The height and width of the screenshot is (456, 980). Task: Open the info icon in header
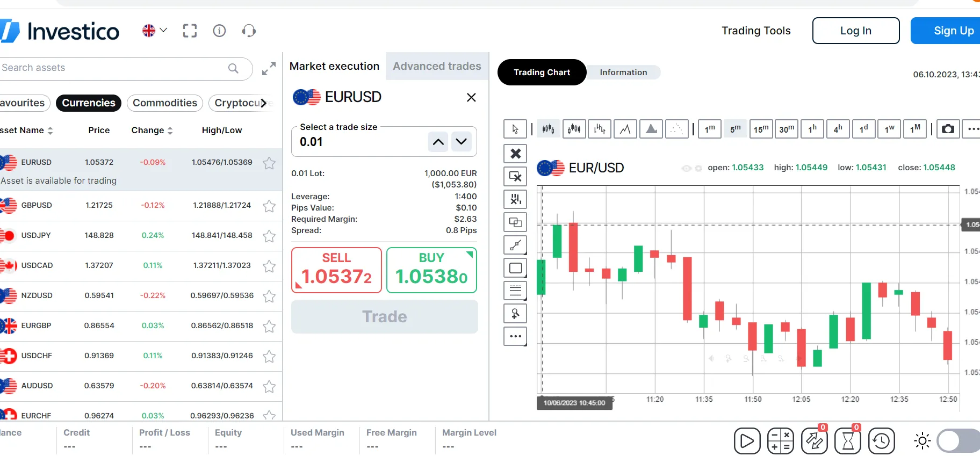219,31
